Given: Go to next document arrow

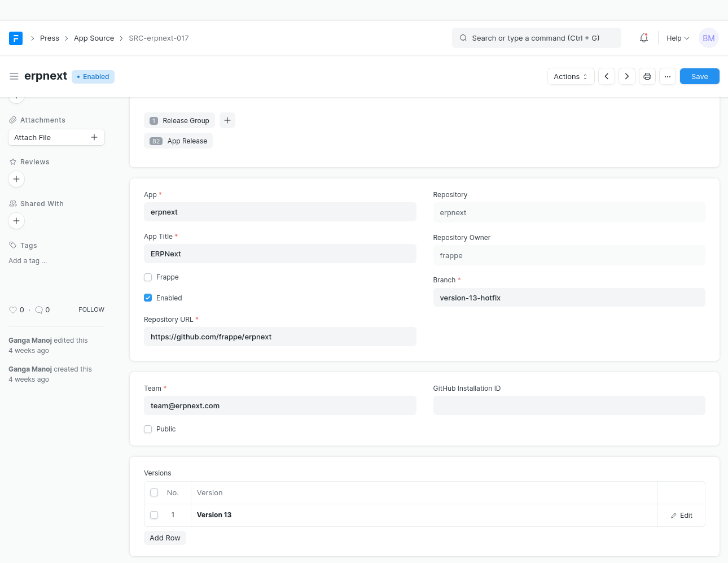Looking at the screenshot, I should coord(627,76).
